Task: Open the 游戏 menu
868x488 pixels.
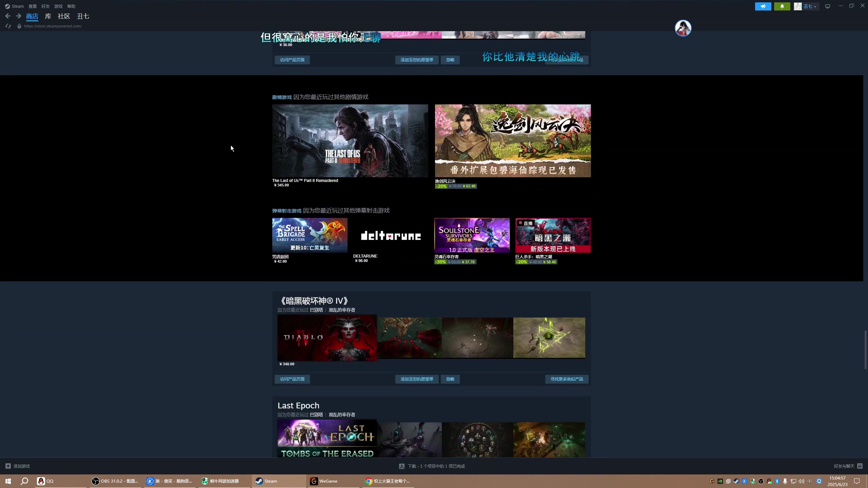Action: pyautogui.click(x=58, y=6)
